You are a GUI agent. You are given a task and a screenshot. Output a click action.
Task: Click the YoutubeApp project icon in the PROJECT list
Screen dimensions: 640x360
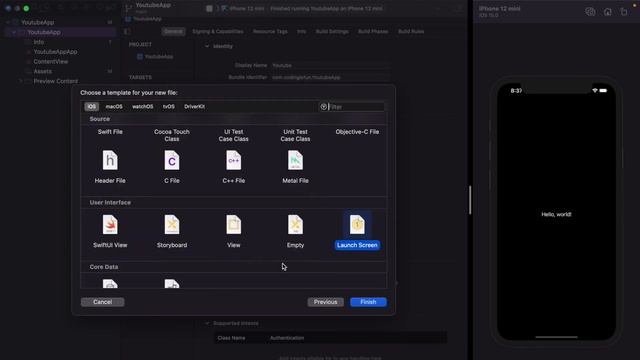tap(140, 56)
